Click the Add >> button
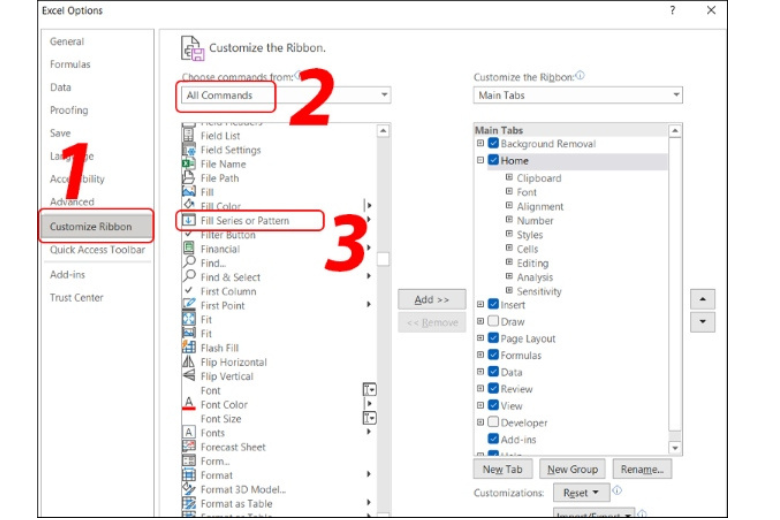 (432, 300)
